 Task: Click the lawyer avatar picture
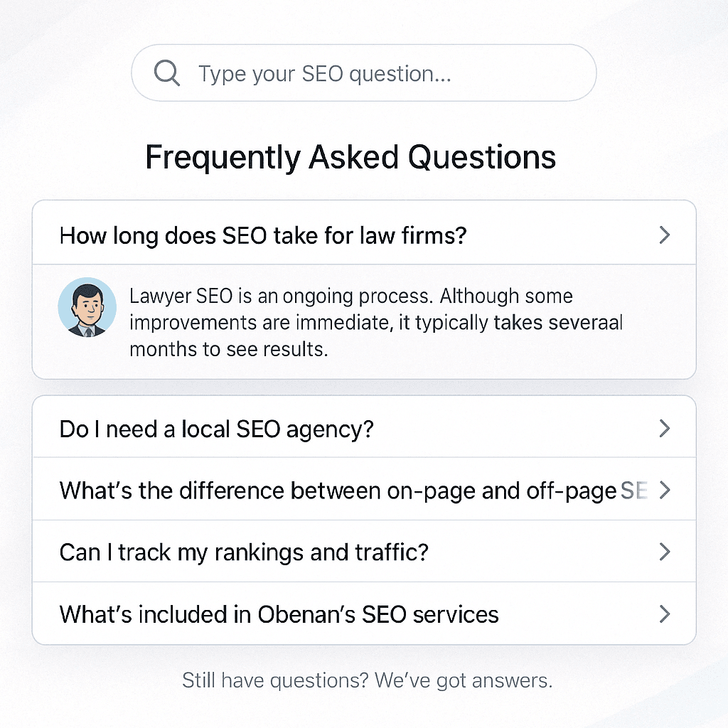(x=87, y=307)
